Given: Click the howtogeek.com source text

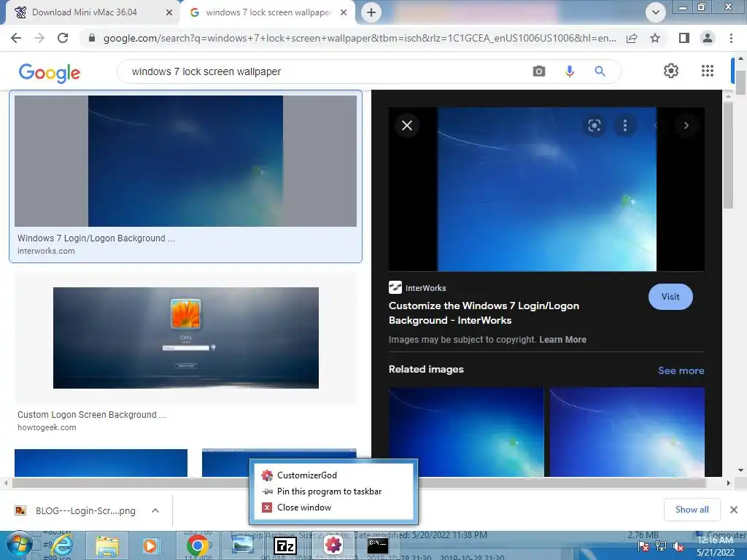Looking at the screenshot, I should 47,427.
